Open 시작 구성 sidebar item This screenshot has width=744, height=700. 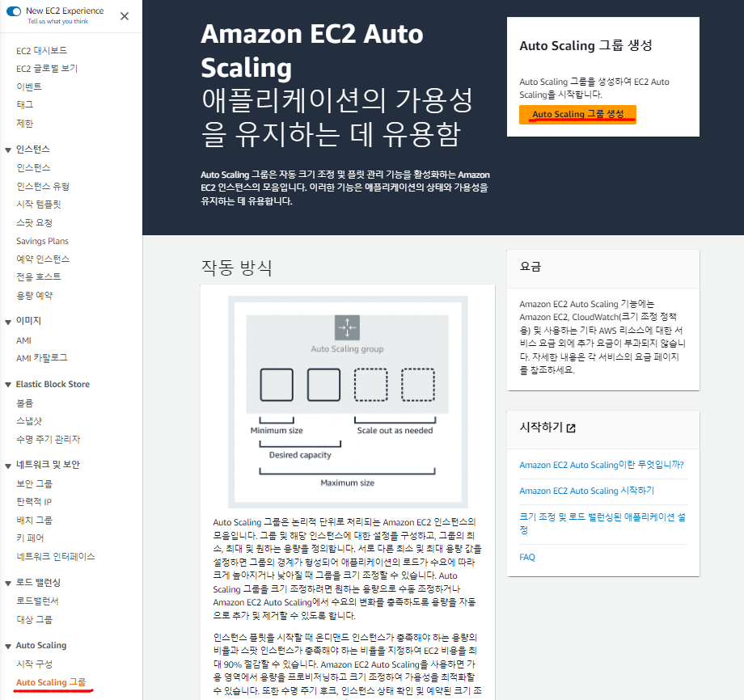pos(34,664)
